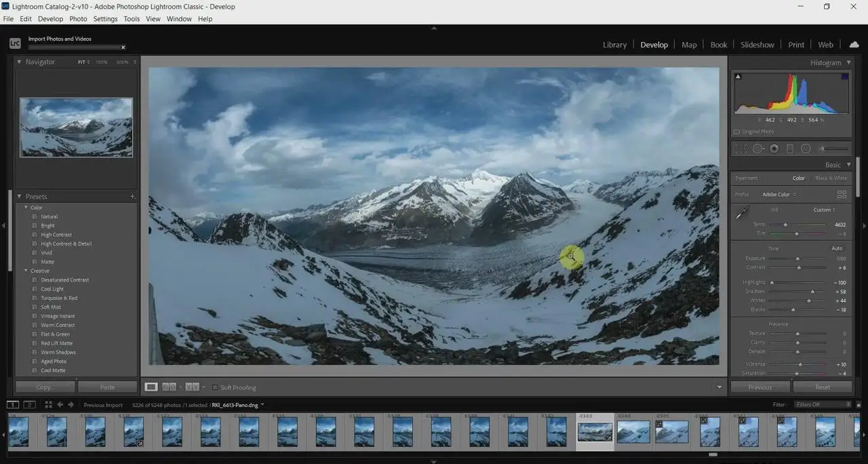The image size is (868, 464).
Task: Set Treatment to Color
Action: (799, 178)
